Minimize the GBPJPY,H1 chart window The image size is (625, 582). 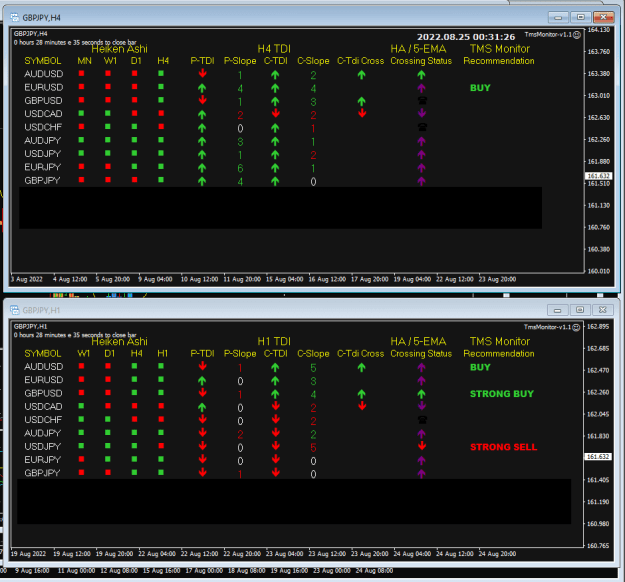pyautogui.click(x=557, y=310)
